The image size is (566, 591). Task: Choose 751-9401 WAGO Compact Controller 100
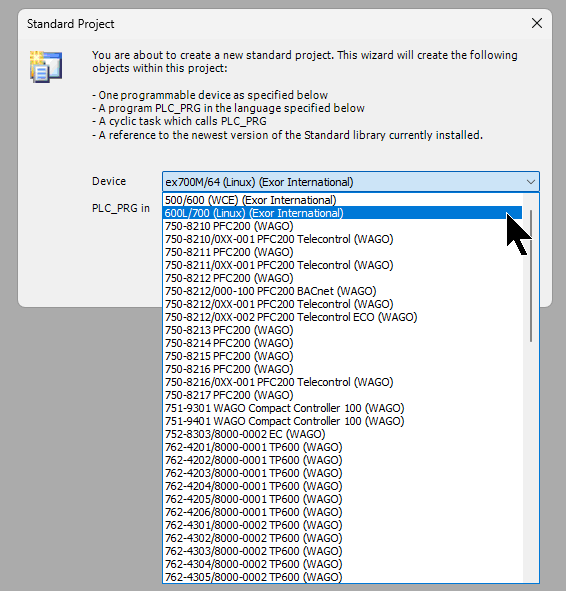343,421
